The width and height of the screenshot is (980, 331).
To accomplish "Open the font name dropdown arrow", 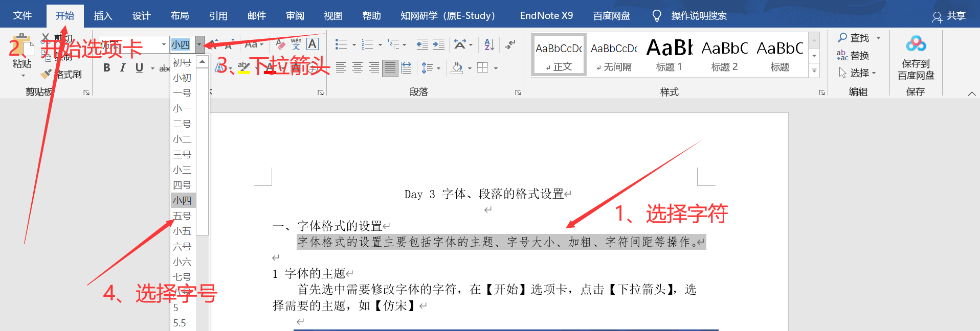I will pos(164,44).
